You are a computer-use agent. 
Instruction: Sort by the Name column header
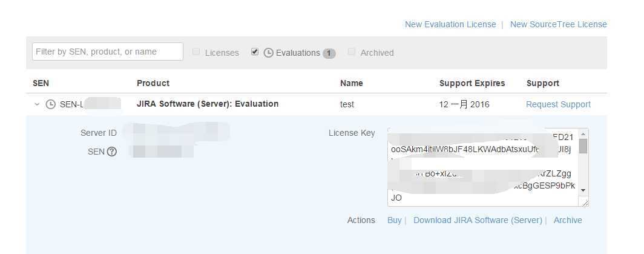(351, 83)
